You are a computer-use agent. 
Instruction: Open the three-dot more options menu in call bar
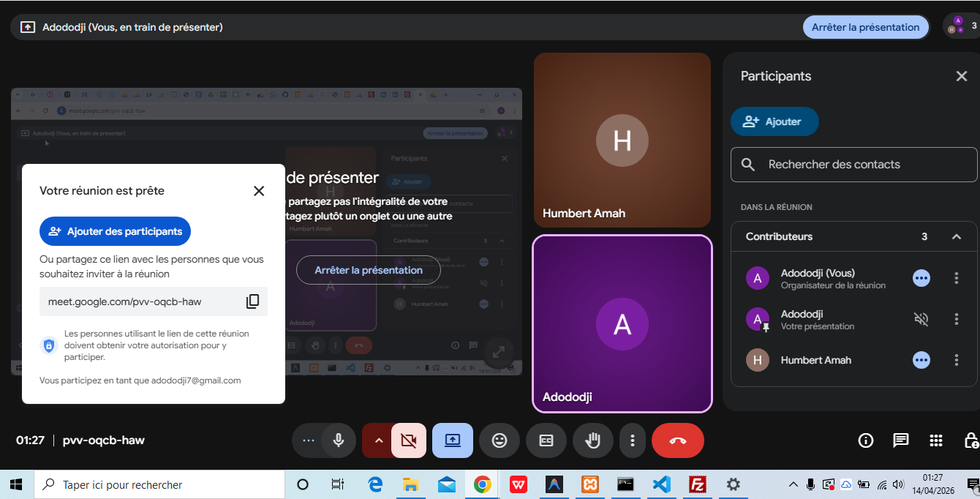tap(633, 440)
